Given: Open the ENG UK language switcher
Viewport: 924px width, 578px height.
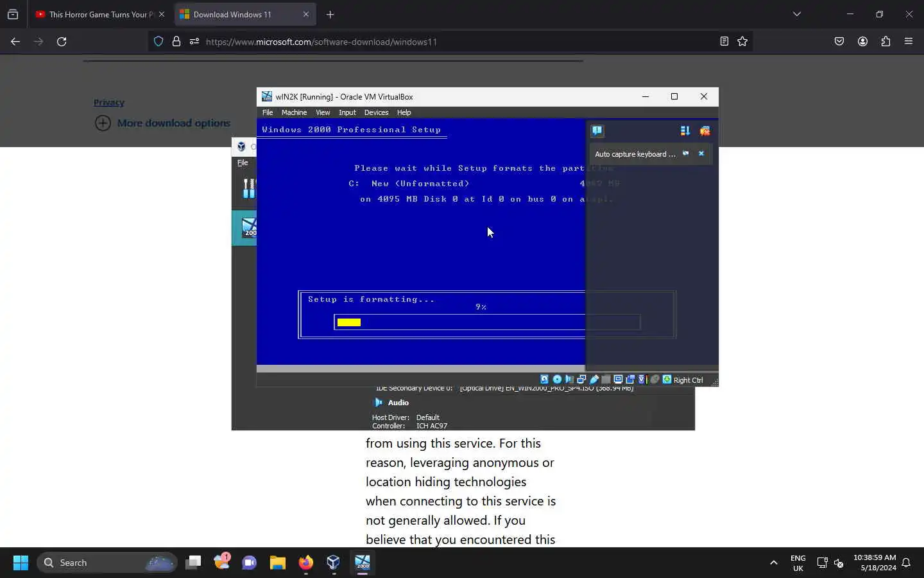Looking at the screenshot, I should (798, 563).
